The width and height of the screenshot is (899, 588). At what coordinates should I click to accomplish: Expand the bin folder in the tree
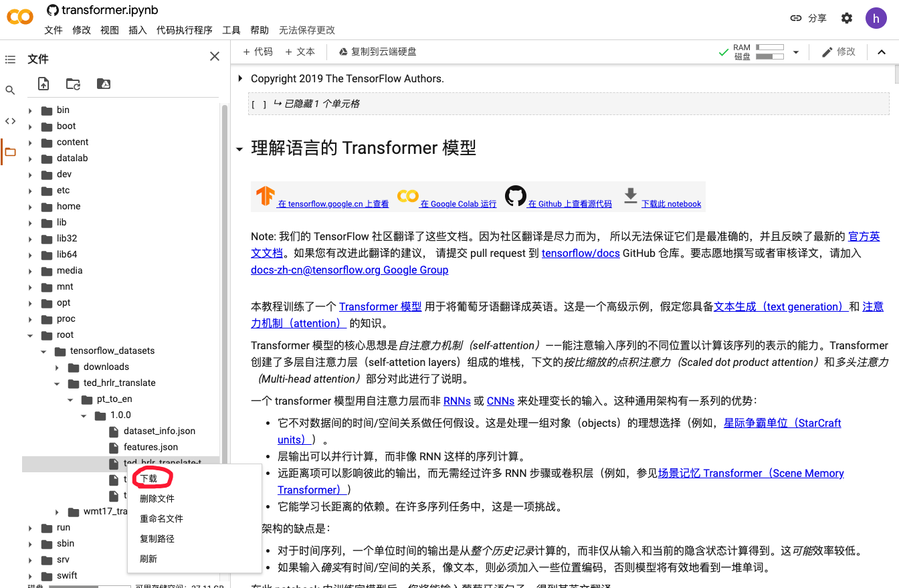(x=29, y=110)
